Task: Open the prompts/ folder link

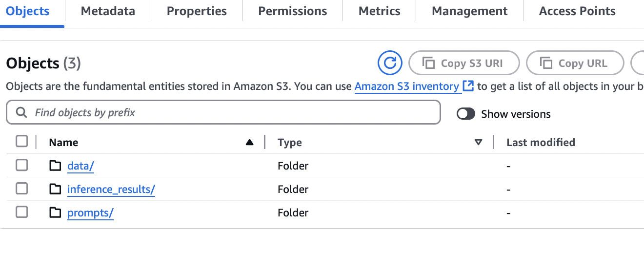Action: [x=90, y=213]
